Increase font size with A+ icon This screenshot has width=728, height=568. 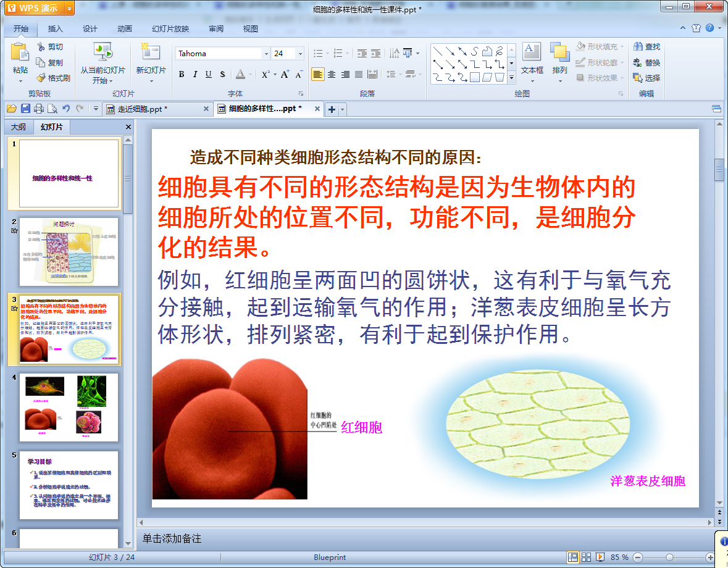(x=285, y=74)
